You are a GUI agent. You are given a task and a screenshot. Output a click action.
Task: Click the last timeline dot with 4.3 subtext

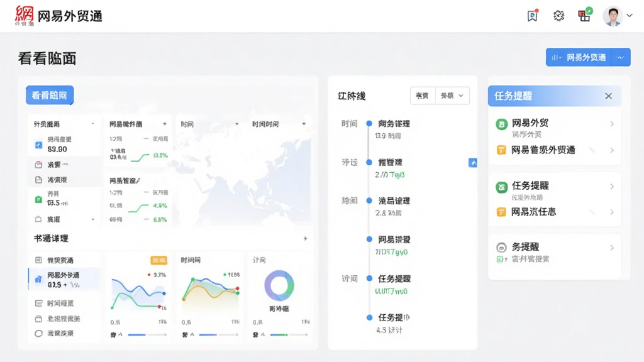[x=369, y=317]
